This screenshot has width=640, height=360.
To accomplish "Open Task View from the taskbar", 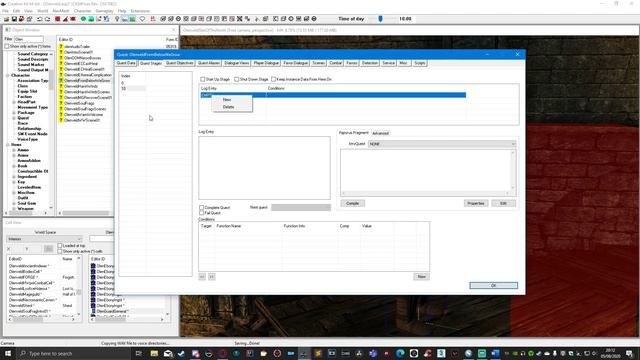I will 138,353.
